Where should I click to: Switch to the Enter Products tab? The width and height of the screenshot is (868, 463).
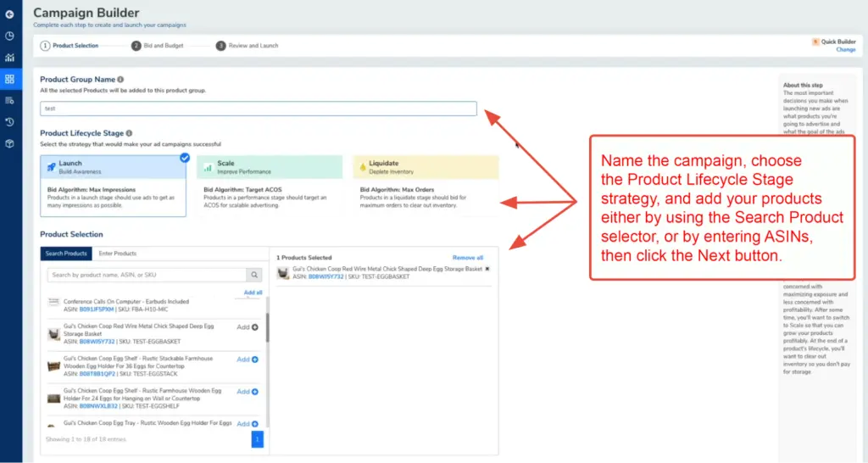click(118, 254)
